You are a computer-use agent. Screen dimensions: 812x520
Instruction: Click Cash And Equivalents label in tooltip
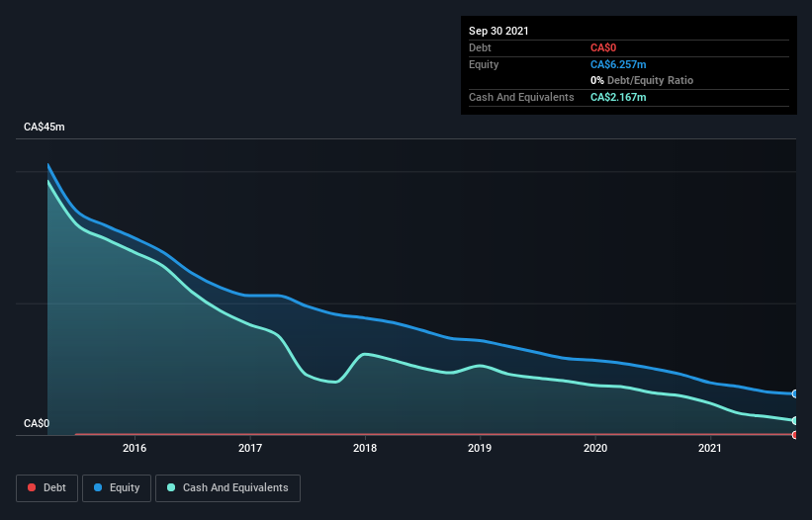click(521, 97)
